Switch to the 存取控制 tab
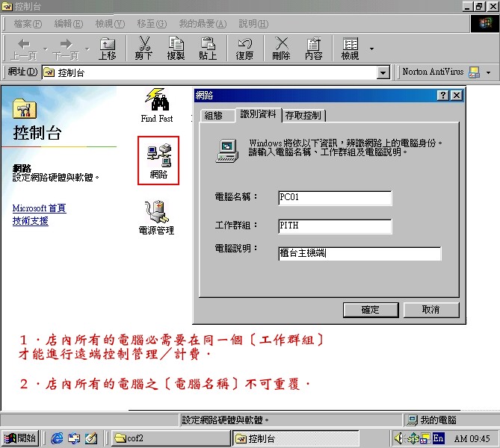The image size is (500, 448). coord(303,115)
